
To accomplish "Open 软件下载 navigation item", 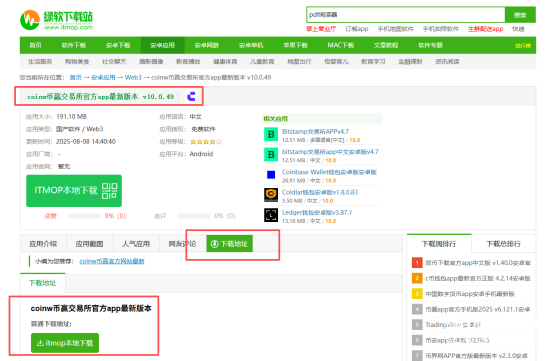I will (74, 45).
